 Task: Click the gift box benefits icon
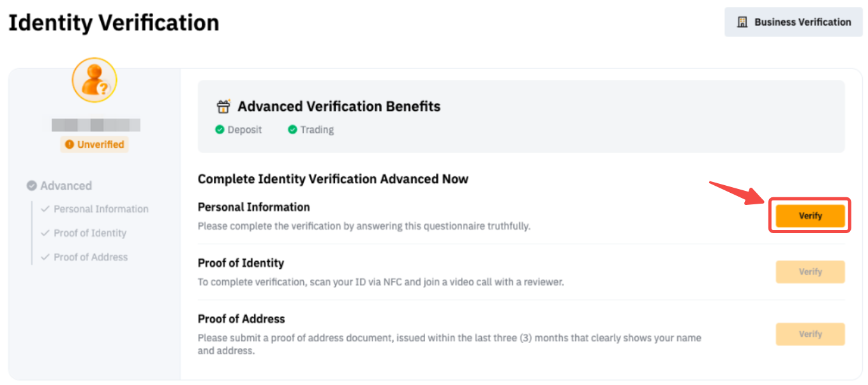(x=223, y=107)
